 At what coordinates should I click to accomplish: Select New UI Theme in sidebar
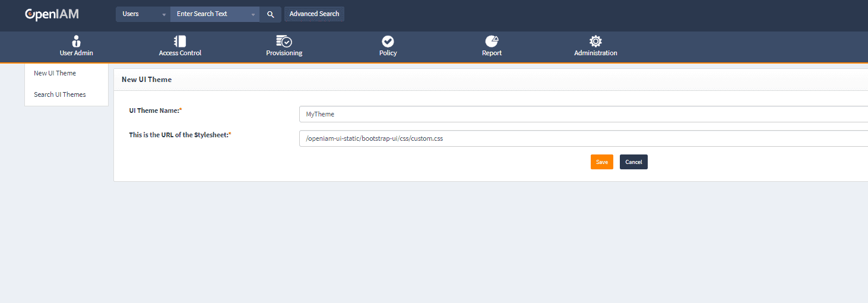tap(55, 74)
